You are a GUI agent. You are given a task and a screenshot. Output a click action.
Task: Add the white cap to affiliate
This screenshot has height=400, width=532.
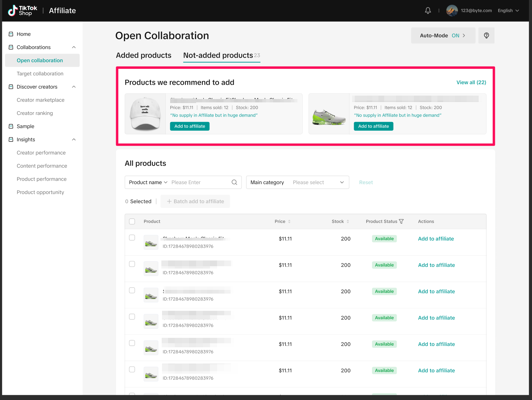190,126
